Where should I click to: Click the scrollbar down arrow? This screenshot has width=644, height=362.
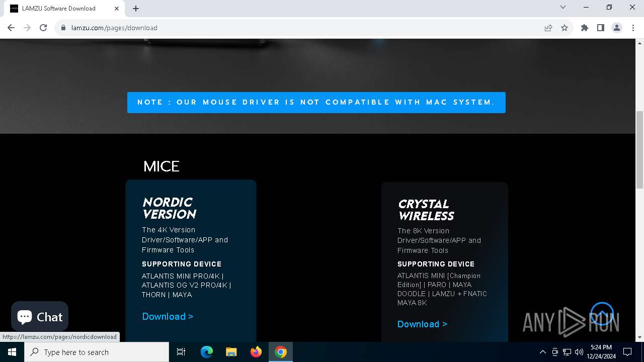(x=640, y=337)
